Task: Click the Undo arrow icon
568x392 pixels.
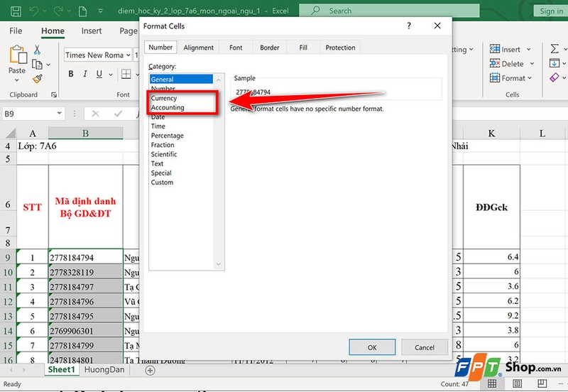Action: 33,11
